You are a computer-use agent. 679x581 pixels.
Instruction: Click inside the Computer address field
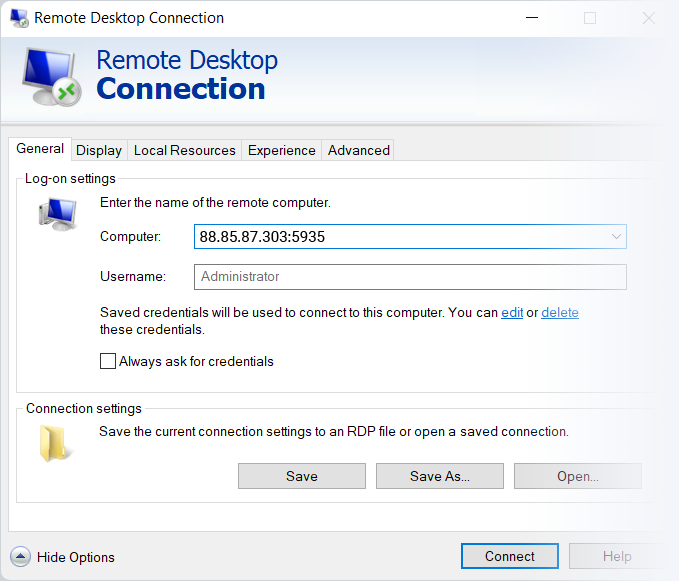pyautogui.click(x=400, y=237)
